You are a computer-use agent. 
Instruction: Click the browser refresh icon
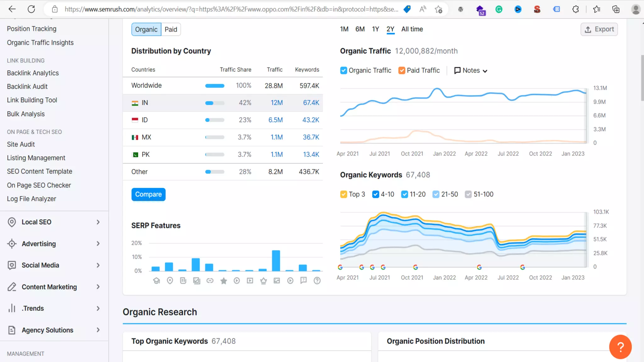click(31, 9)
